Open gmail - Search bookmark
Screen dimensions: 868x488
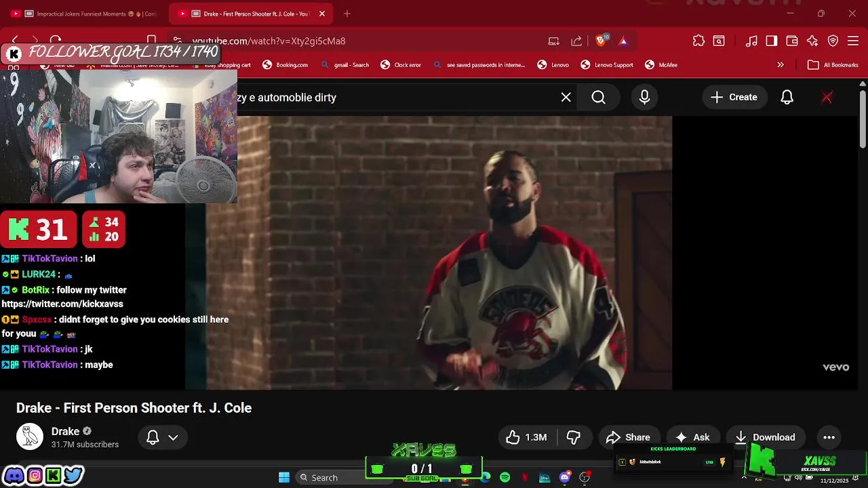tap(345, 65)
